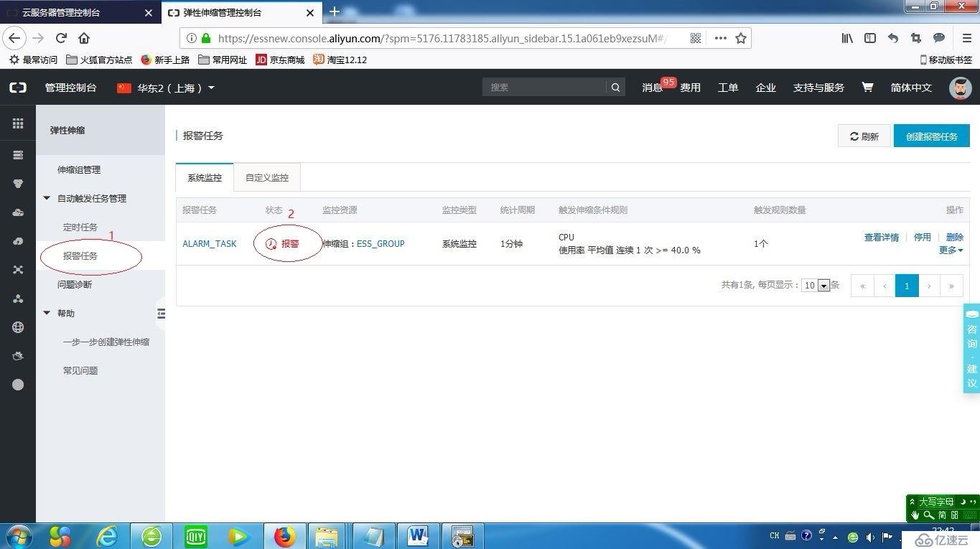Select 定时任务 in sidebar
Viewport: 980px width, 549px height.
click(80, 227)
